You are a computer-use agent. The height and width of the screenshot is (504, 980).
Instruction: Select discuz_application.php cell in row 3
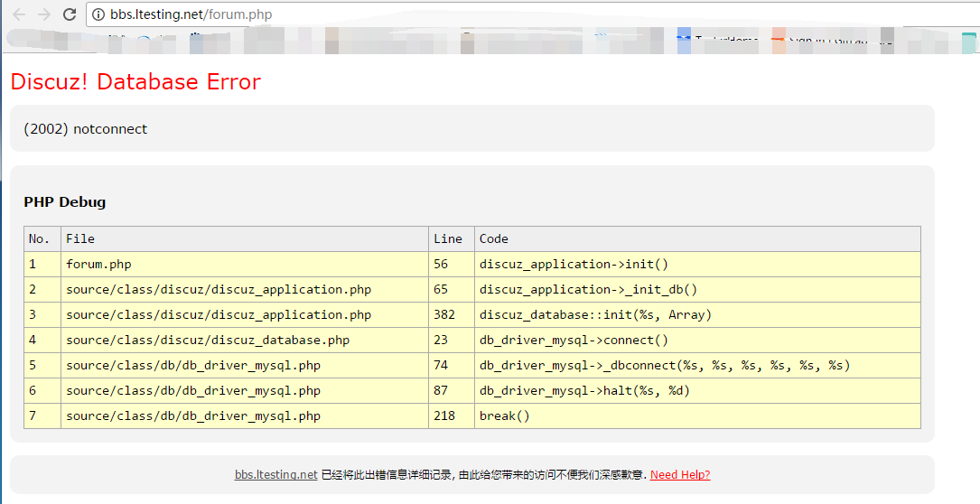(x=245, y=314)
